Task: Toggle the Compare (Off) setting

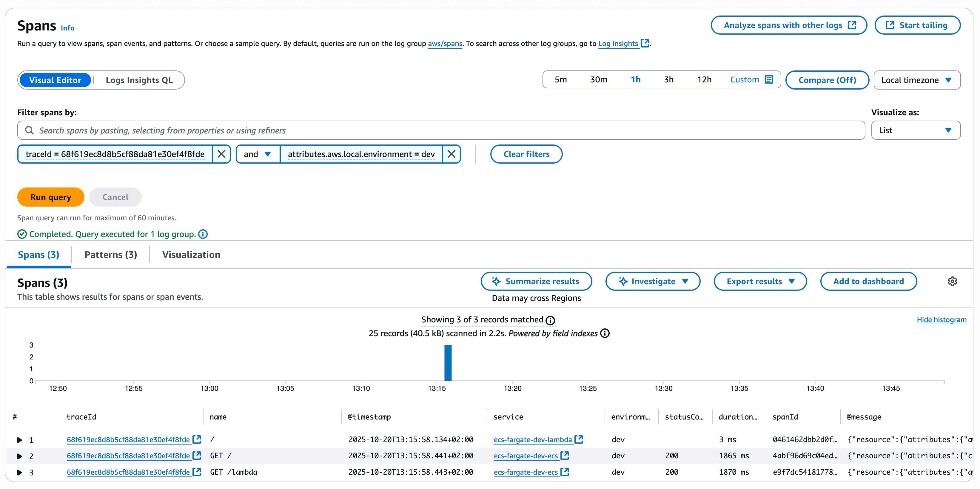Action: tap(827, 80)
